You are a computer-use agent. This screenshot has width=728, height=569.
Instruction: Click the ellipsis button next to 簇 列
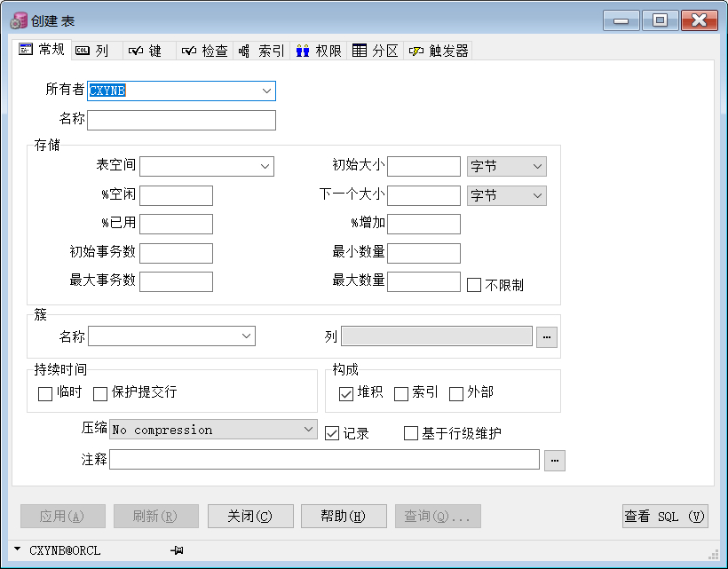pos(547,337)
